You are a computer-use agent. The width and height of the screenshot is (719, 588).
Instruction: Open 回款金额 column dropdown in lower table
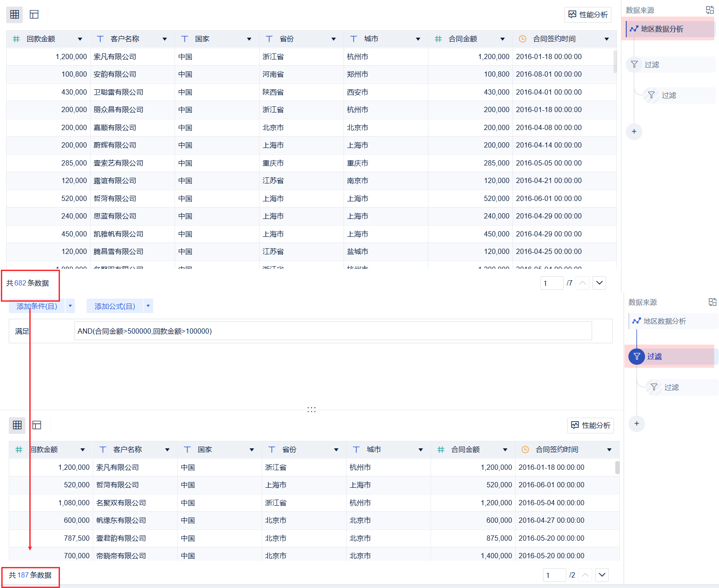(83, 450)
